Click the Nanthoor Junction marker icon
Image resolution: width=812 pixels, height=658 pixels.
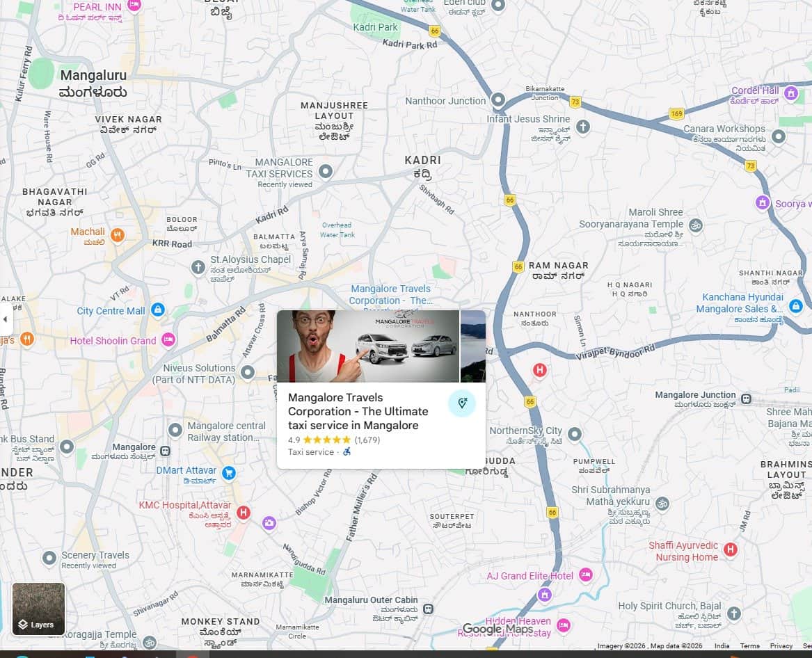pos(497,99)
